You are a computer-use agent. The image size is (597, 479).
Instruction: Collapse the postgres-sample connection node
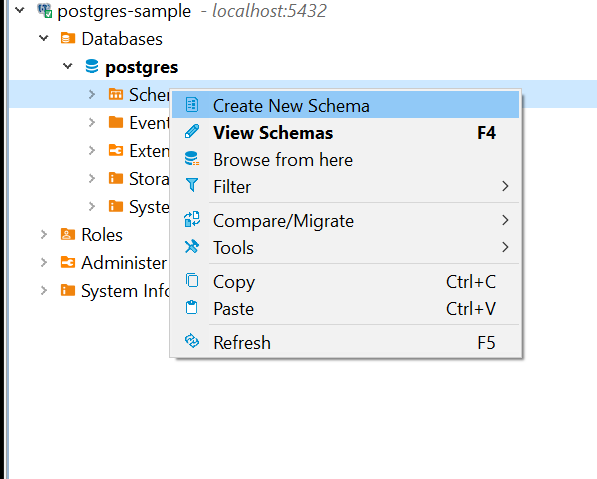(x=20, y=10)
